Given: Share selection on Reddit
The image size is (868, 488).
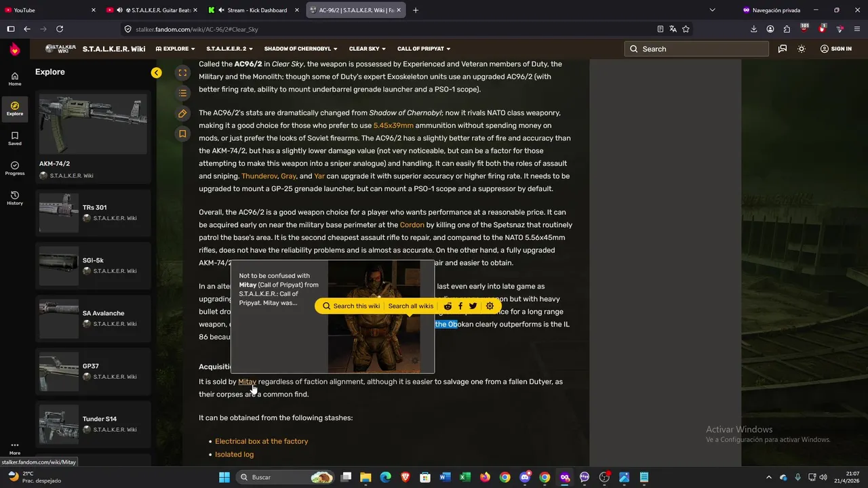Looking at the screenshot, I should tap(448, 306).
